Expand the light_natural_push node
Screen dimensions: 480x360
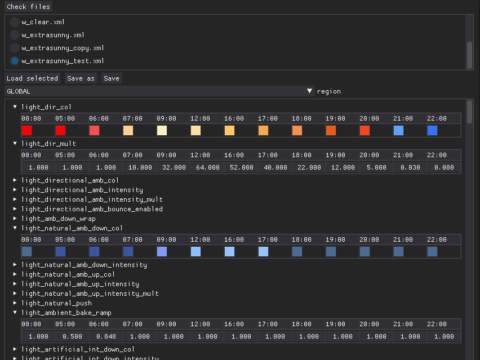(x=15, y=303)
